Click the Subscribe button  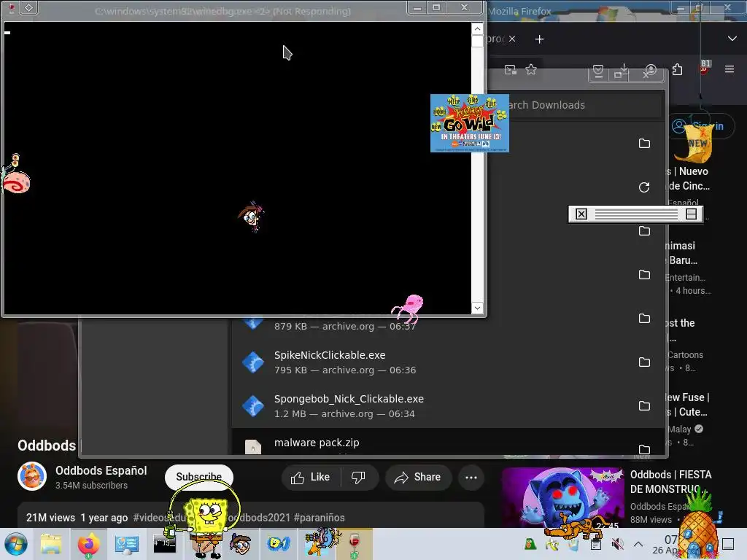(198, 477)
